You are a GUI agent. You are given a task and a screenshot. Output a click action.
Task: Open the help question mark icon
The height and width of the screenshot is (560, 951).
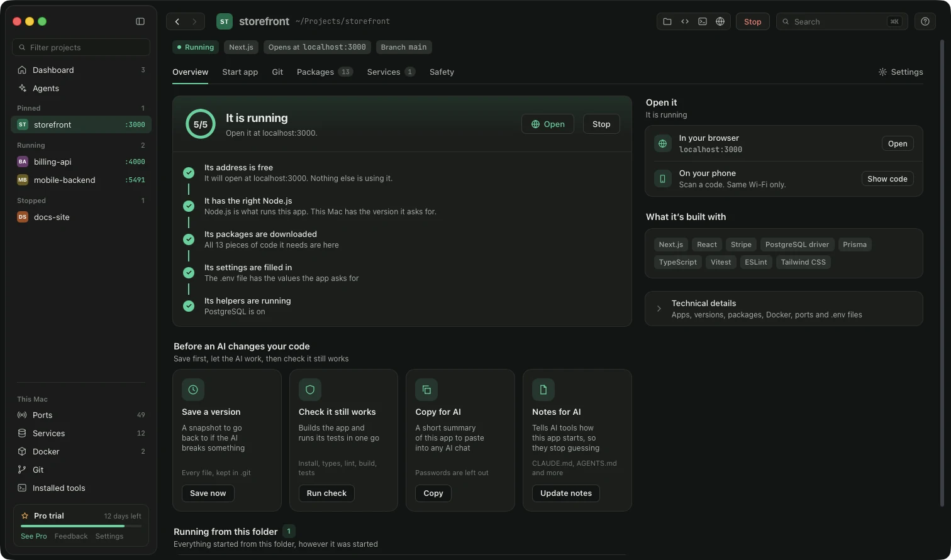point(925,21)
